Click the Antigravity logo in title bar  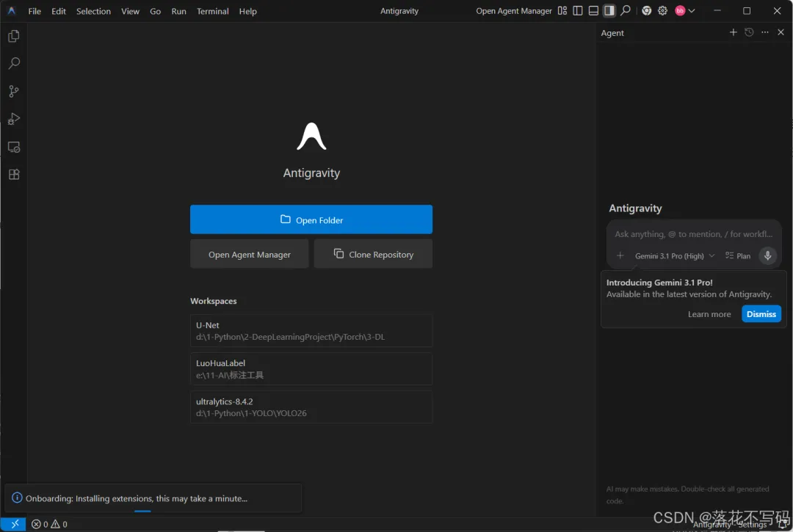point(11,10)
